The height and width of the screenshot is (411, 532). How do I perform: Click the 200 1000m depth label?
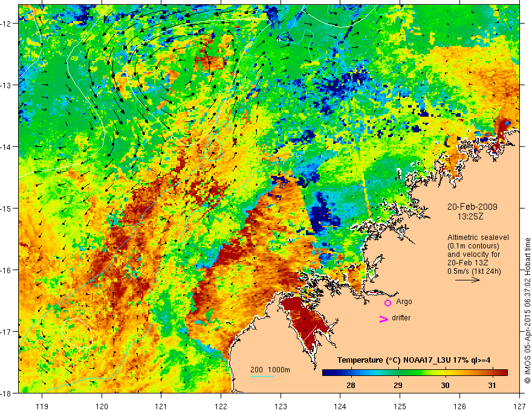coord(270,370)
